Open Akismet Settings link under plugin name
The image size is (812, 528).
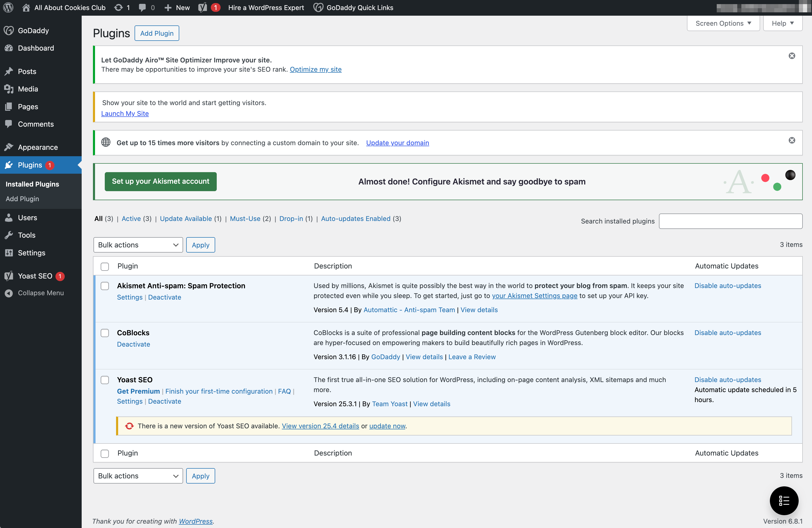pos(130,297)
